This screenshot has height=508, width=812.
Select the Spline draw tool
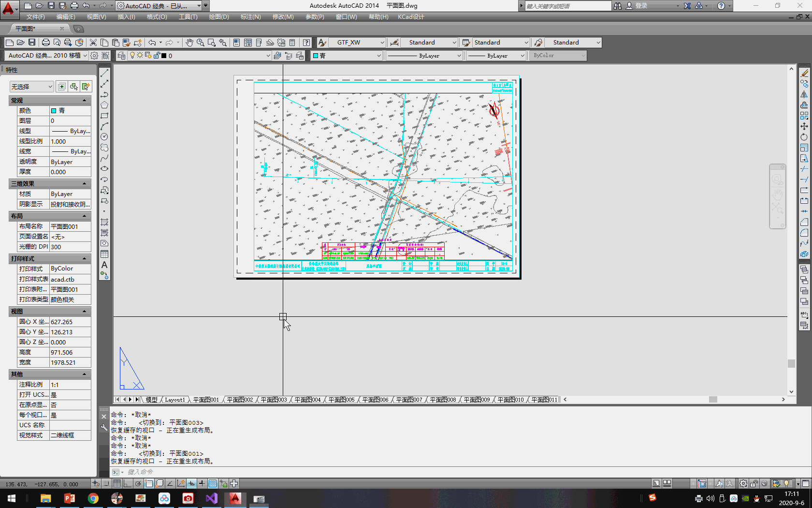click(x=104, y=158)
